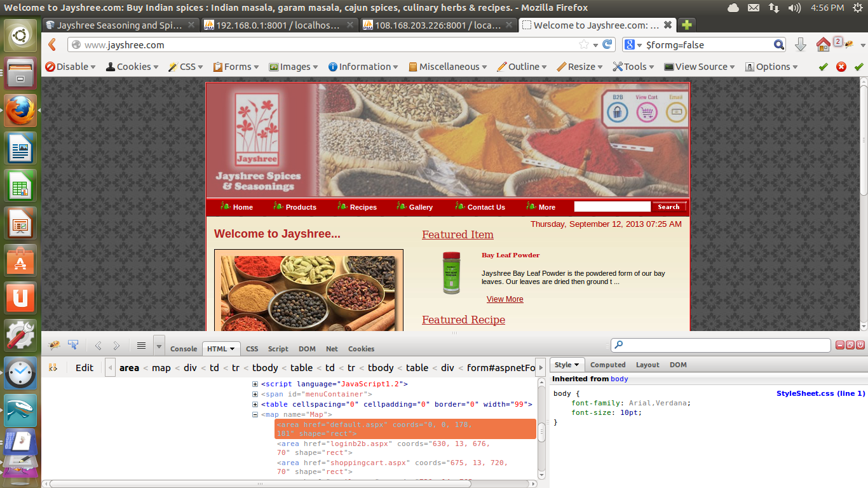The image size is (868, 488).
Task: Collapse the map name Map node
Action: point(255,414)
